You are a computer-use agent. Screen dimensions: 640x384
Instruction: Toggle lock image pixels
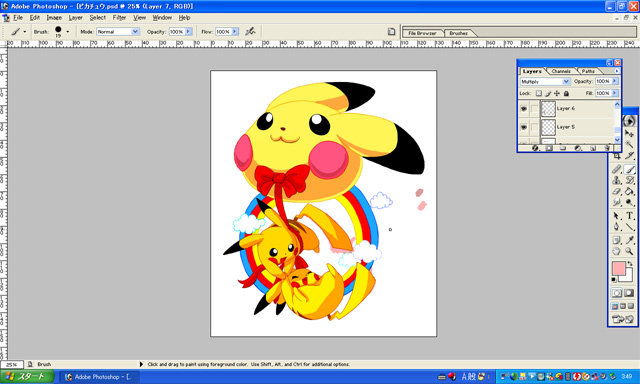pyautogui.click(x=548, y=93)
